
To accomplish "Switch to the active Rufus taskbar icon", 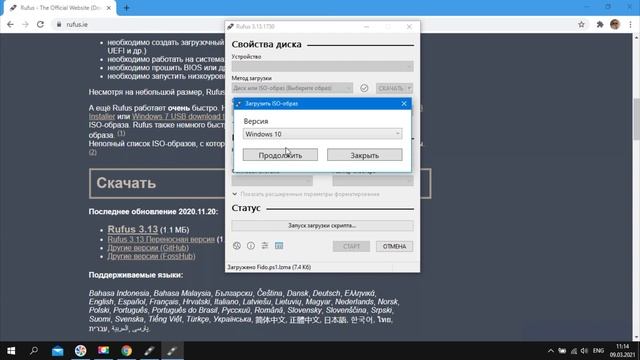I will click(172, 351).
